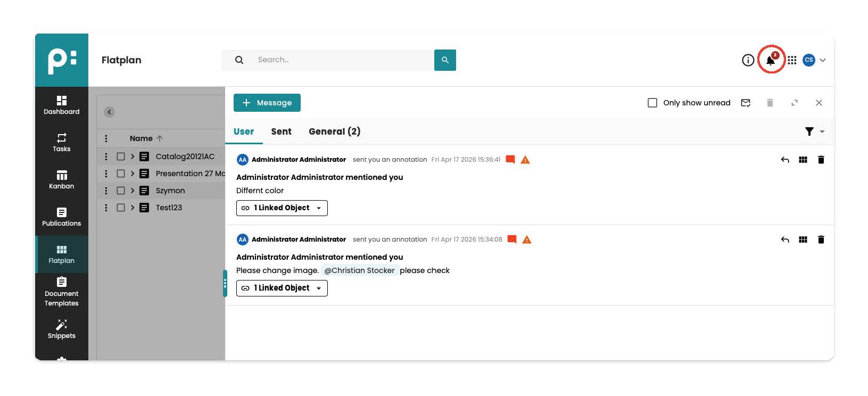
Task: Check the Presentation 27 checkbox
Action: pyautogui.click(x=121, y=174)
